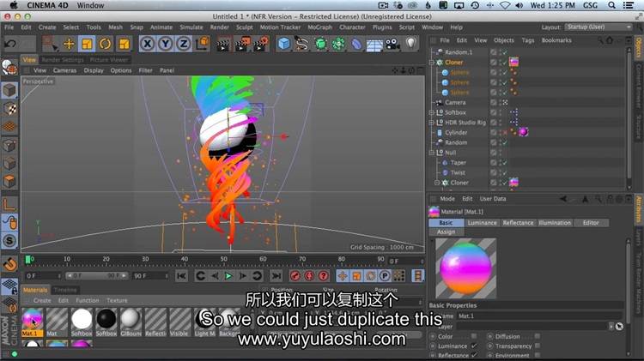Click Play Forward button
The image size is (644, 361).
[228, 276]
